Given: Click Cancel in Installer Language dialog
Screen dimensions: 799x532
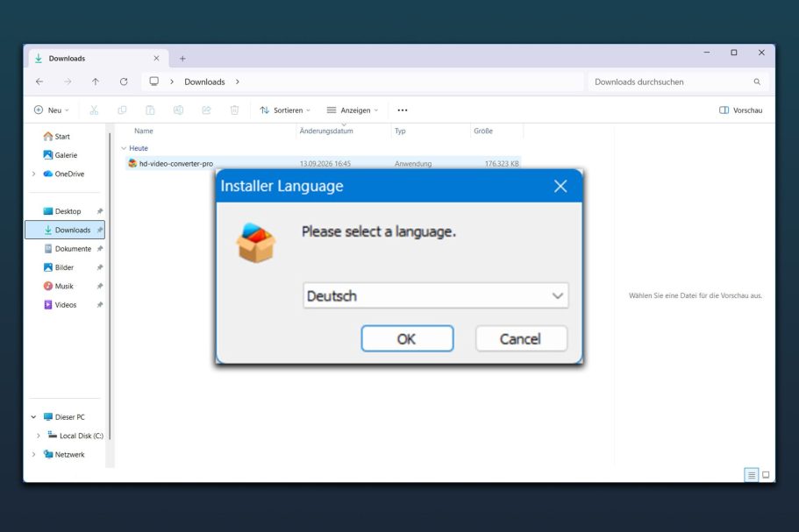Looking at the screenshot, I should [521, 338].
